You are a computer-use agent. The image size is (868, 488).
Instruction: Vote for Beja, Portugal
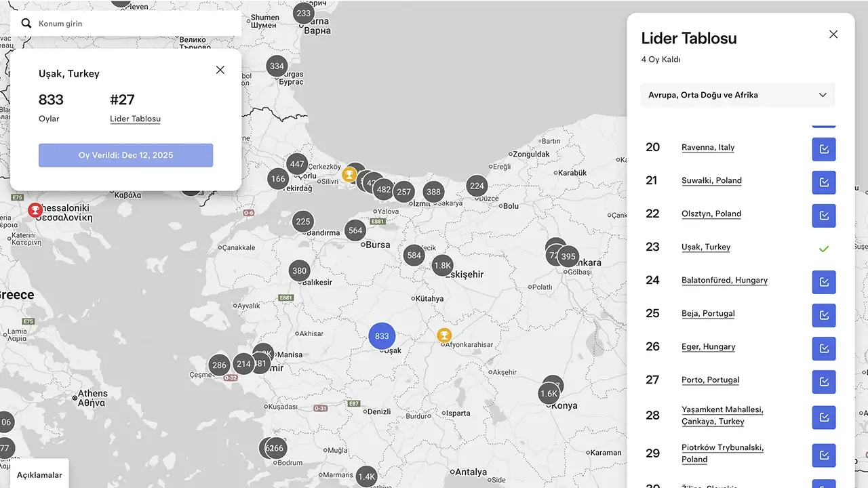click(824, 315)
